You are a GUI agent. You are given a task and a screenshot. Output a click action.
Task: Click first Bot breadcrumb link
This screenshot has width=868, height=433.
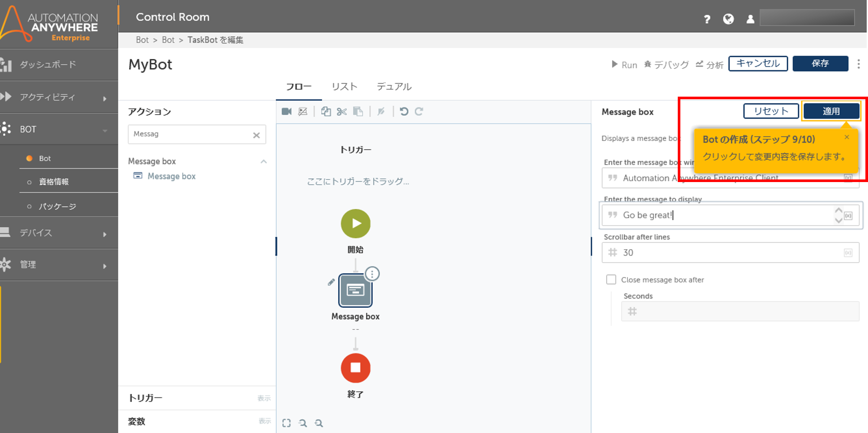(x=142, y=40)
